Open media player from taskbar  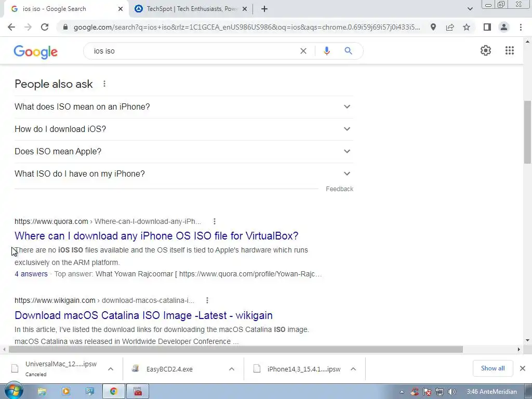tap(66, 392)
